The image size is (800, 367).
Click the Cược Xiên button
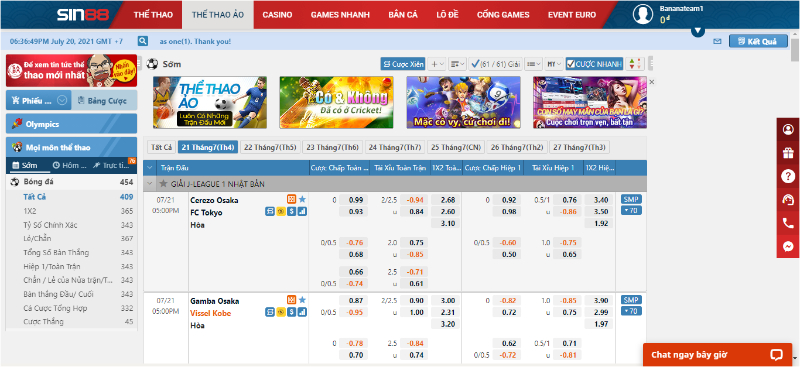[x=403, y=64]
